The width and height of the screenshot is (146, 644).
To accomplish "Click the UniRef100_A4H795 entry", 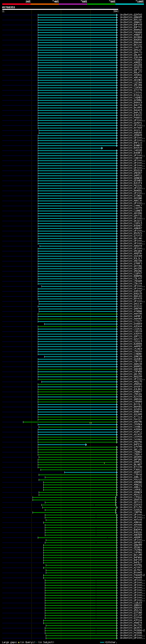I will pyautogui.click(x=131, y=314).
